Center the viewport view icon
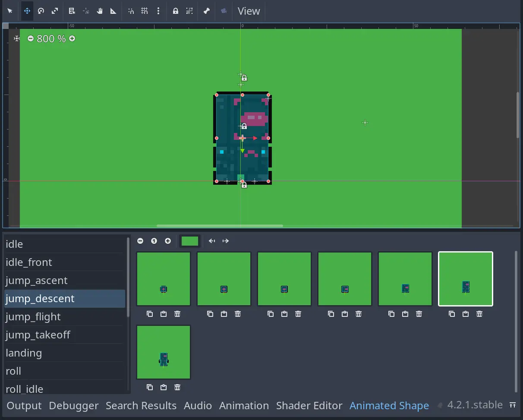This screenshot has height=420, width=523. 16,38
